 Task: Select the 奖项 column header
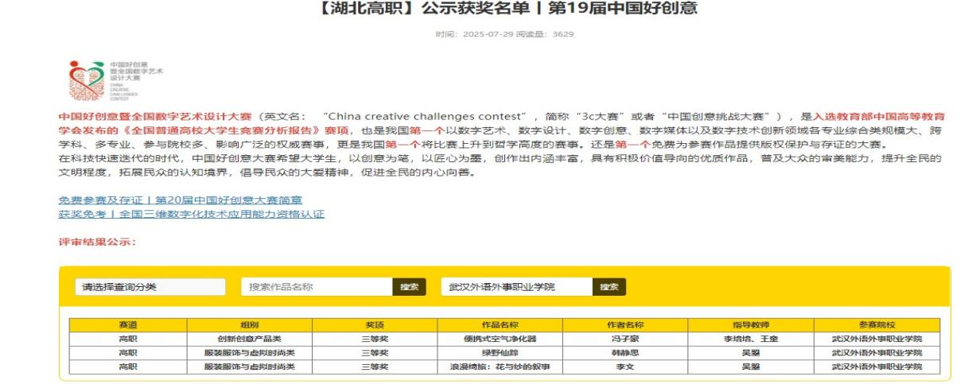375,325
